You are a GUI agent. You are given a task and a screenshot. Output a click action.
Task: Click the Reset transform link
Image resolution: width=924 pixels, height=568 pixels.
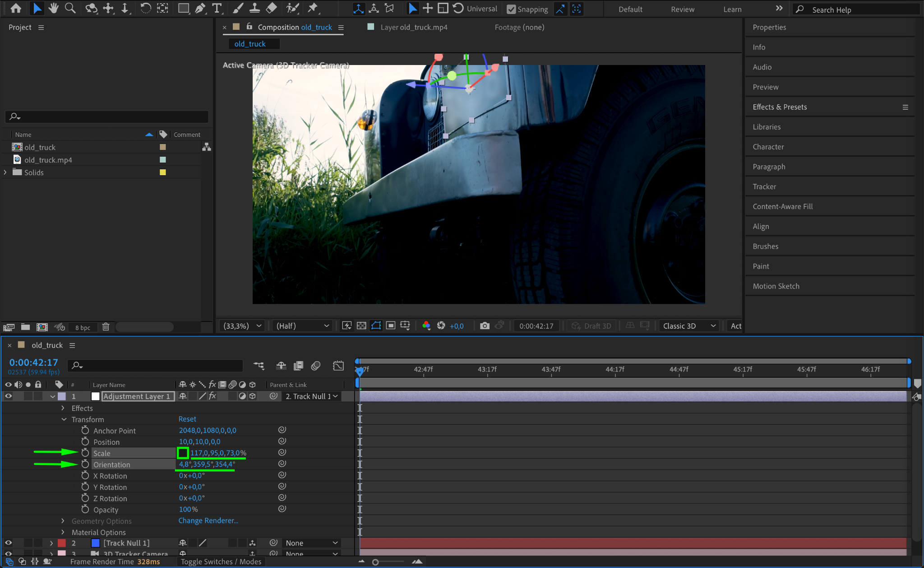[x=187, y=419]
